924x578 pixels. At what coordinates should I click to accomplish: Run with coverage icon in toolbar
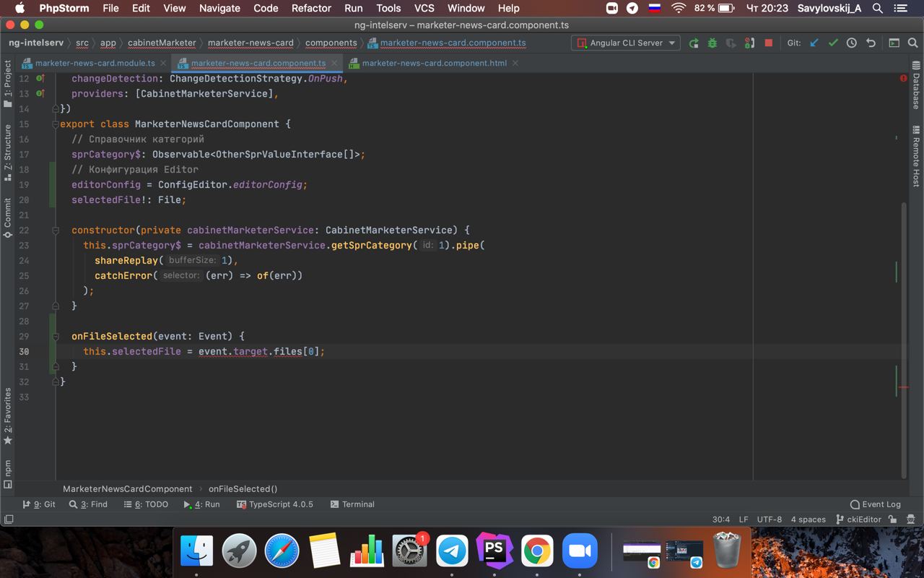pos(731,43)
